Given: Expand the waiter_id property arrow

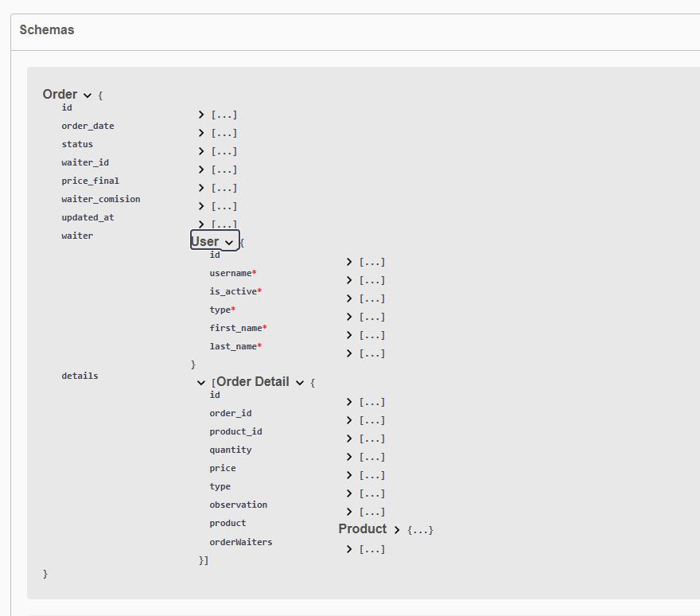Looking at the screenshot, I should 201,170.
